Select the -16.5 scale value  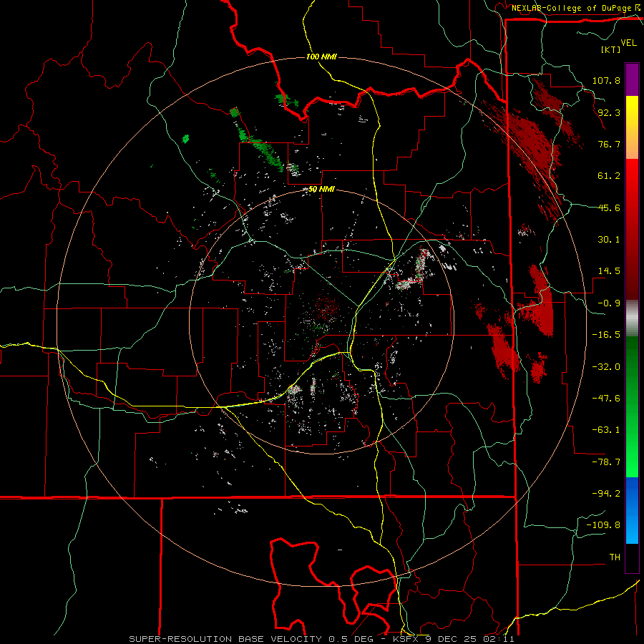pos(606,335)
